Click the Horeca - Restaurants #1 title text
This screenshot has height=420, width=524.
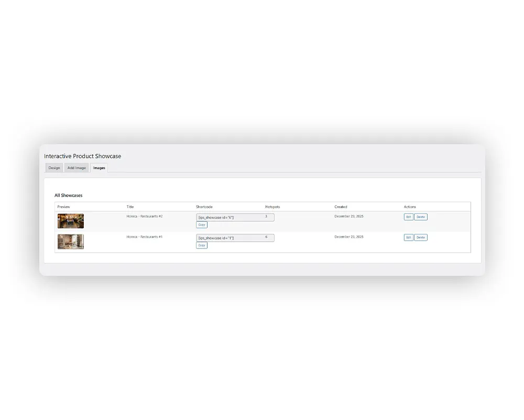coord(145,236)
